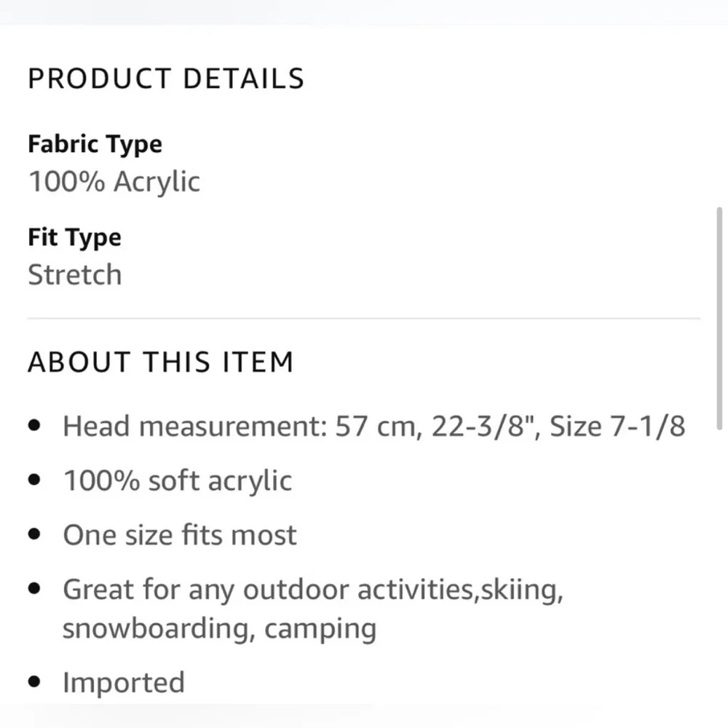Click the bullet dot before Imported
728x728 pixels.
[35, 683]
